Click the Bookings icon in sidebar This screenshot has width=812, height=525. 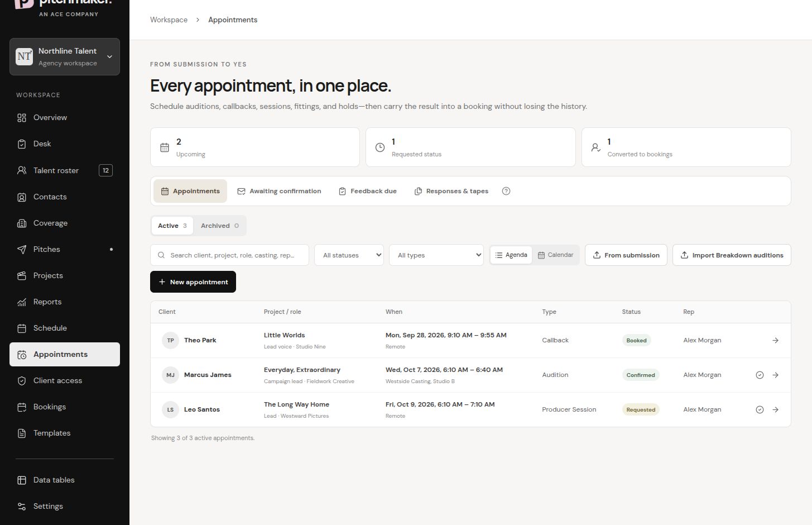[x=22, y=407]
